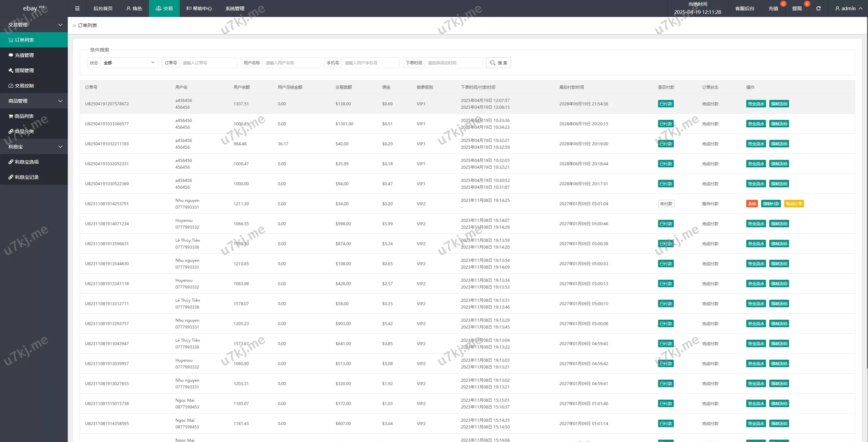Open the 系统管理 top menu
This screenshot has width=868, height=442.
click(x=235, y=8)
